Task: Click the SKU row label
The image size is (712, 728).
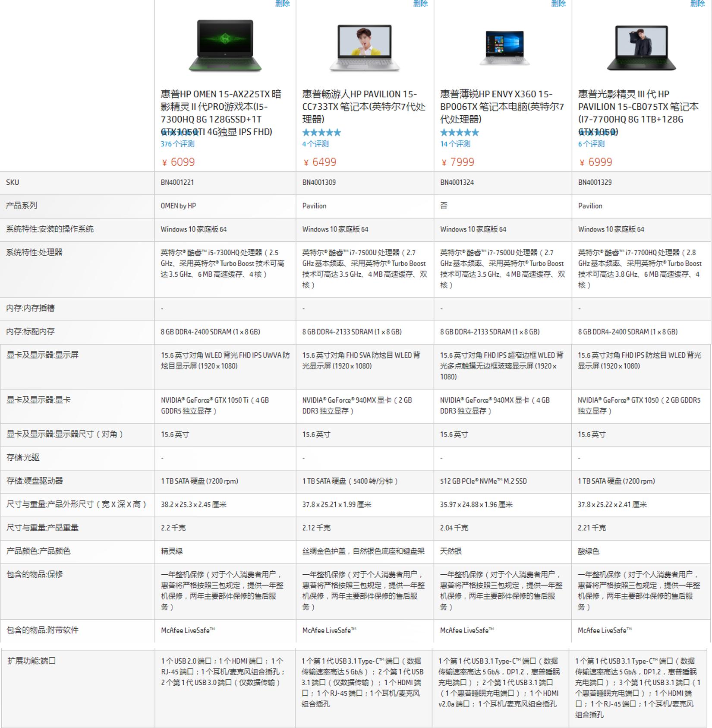Action: 13,182
